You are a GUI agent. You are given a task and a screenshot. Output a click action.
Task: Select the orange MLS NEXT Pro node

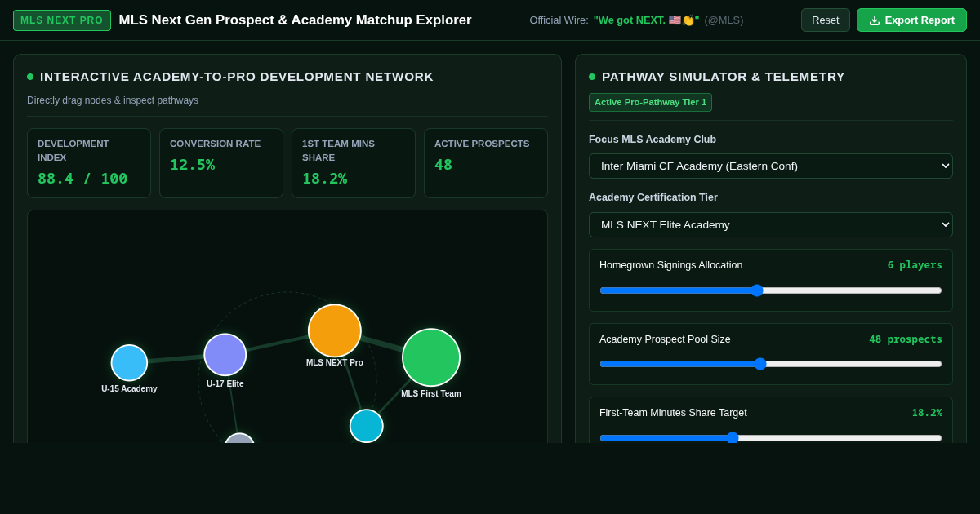[x=335, y=330]
